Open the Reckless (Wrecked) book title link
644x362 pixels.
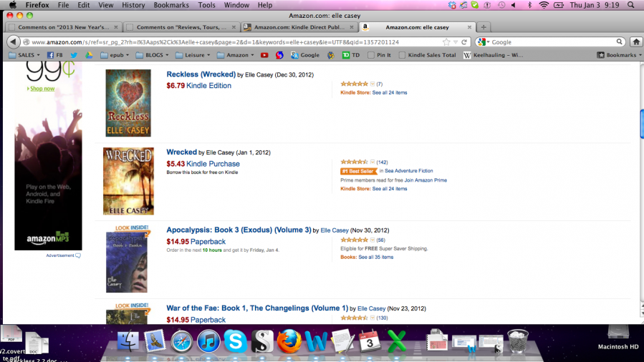click(201, 74)
